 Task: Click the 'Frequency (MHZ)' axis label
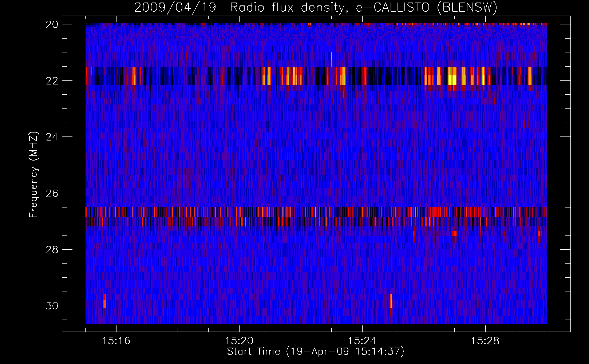click(33, 174)
